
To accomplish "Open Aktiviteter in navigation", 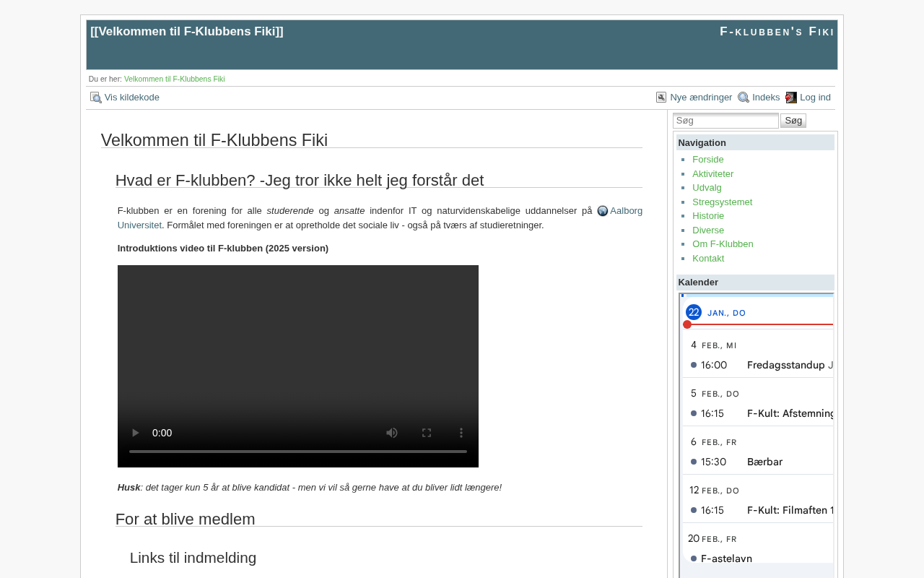I will (713, 174).
